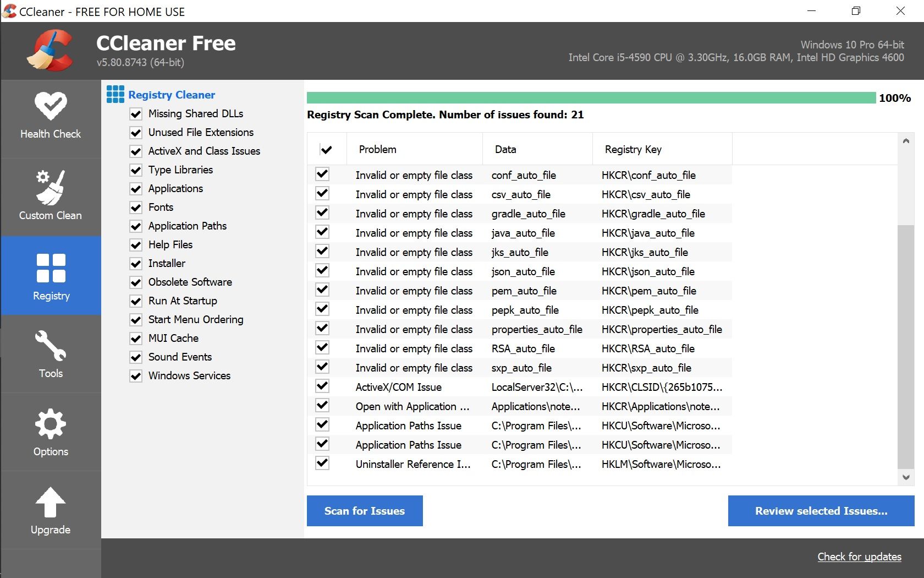Uncheck the gradle_auto_file issue
The image size is (924, 578).
[322, 213]
